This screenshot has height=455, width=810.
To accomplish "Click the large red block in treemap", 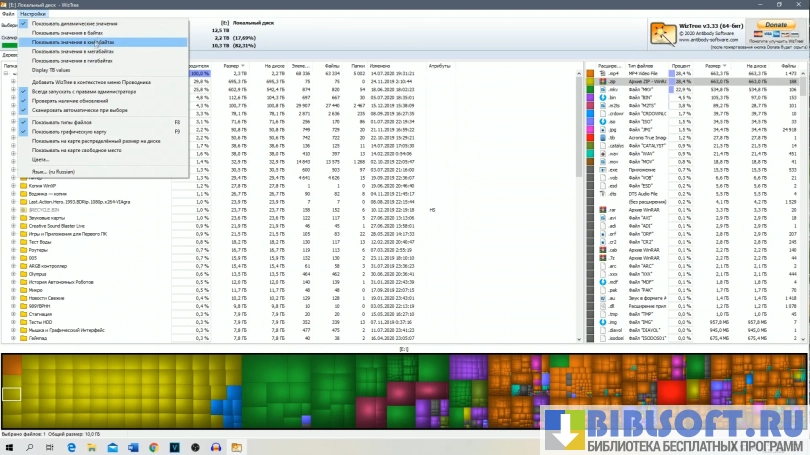I will click(x=672, y=391).
